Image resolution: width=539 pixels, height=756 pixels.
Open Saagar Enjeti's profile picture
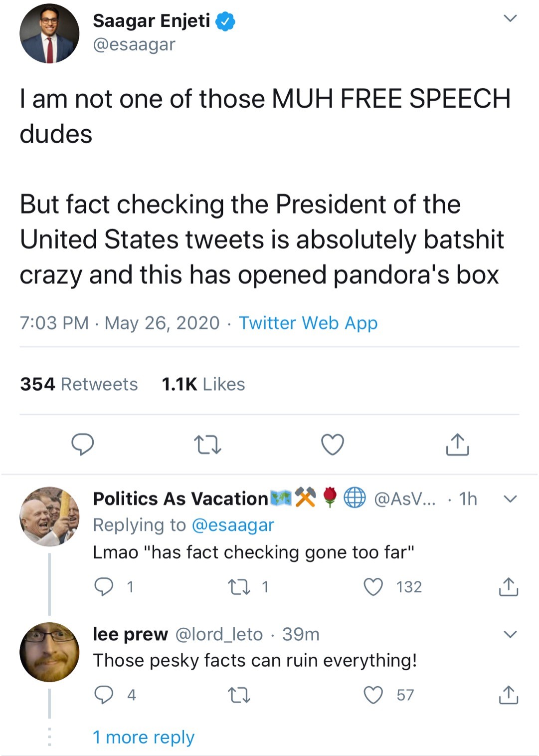pos(49,33)
